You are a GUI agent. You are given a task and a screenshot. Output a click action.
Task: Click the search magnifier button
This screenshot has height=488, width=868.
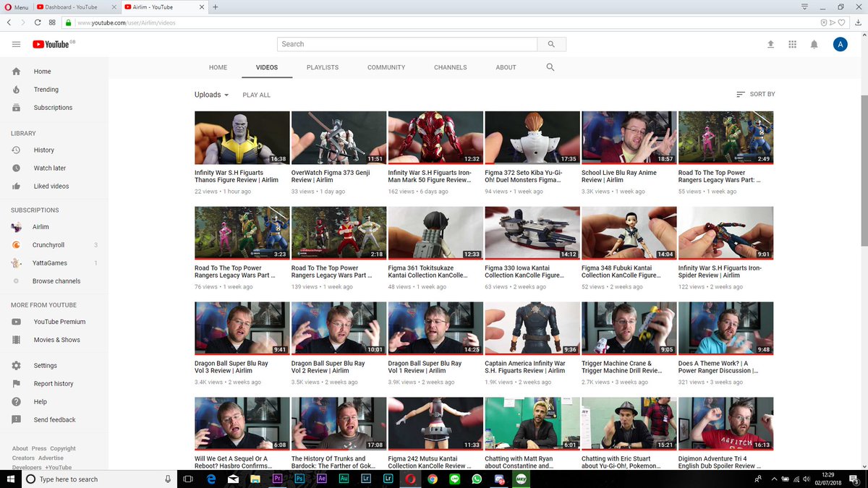click(551, 44)
